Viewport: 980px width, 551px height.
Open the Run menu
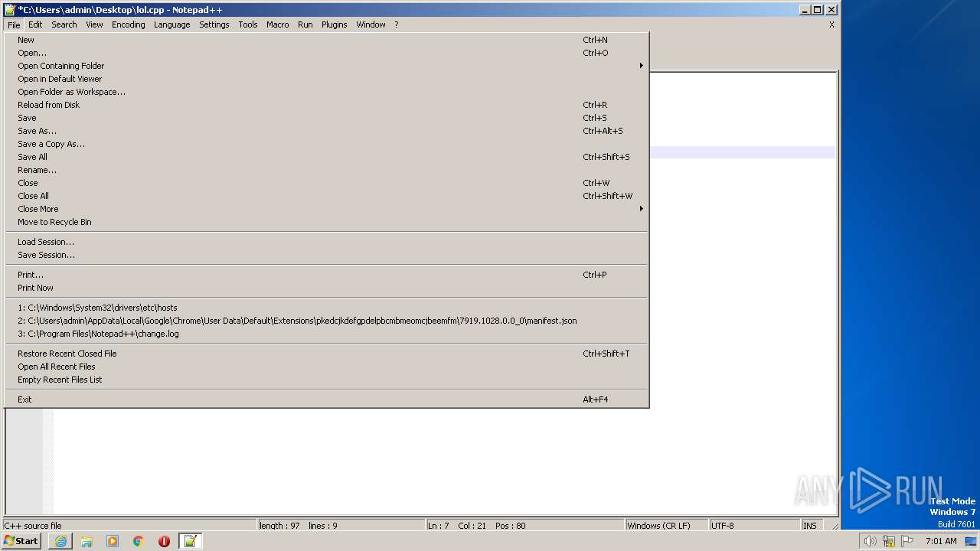[x=305, y=24]
